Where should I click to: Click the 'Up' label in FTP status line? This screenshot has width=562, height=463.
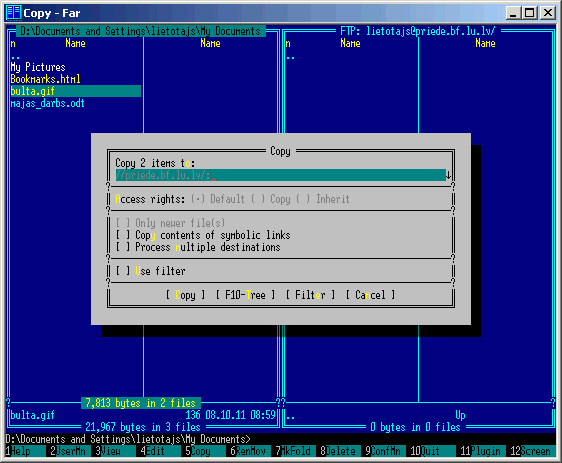(x=460, y=415)
